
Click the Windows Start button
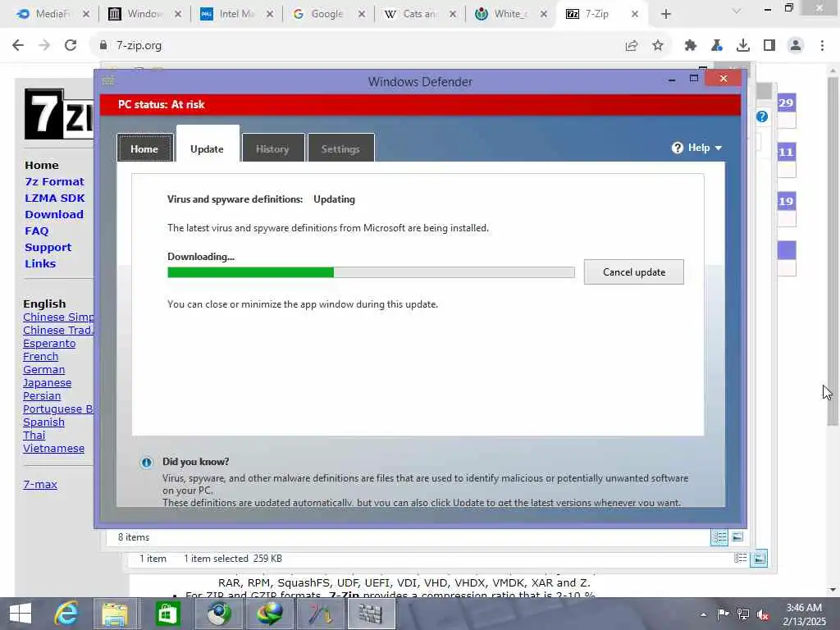point(21,614)
